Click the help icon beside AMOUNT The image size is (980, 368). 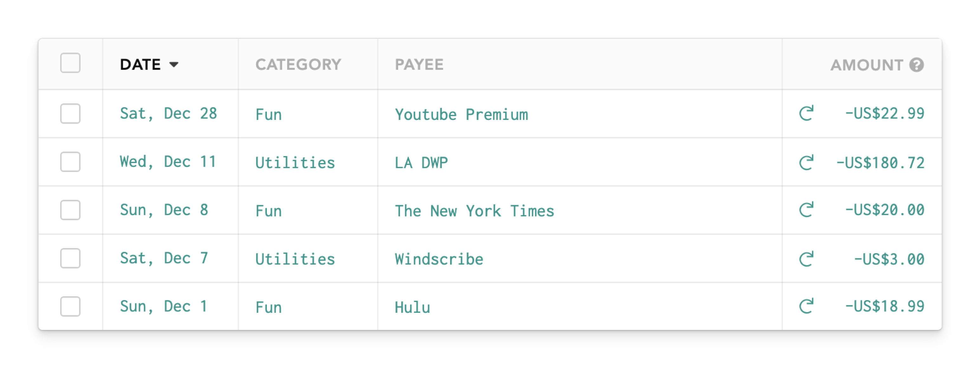pyautogui.click(x=917, y=65)
